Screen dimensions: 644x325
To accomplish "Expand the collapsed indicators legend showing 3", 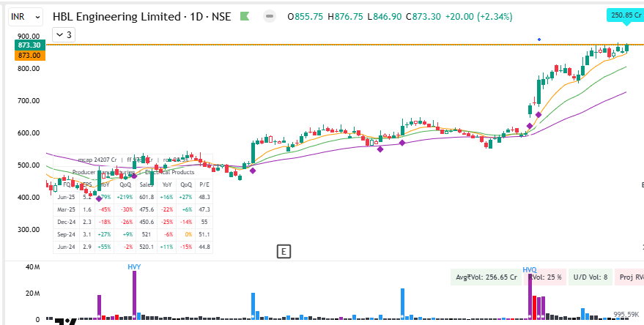I will pyautogui.click(x=64, y=35).
